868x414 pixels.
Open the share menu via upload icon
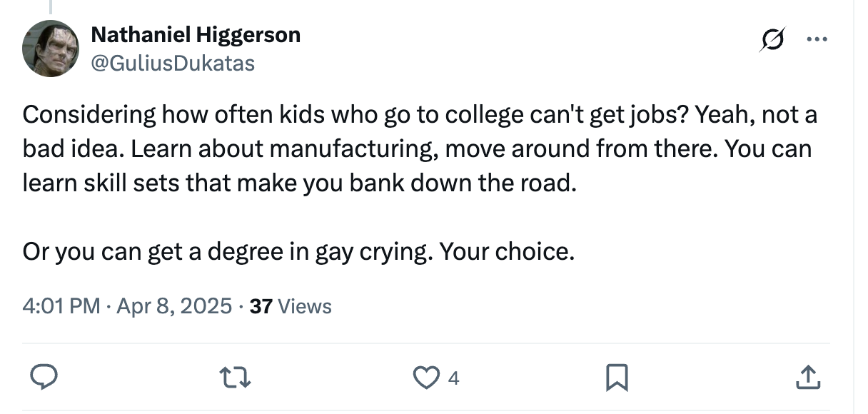point(807,378)
